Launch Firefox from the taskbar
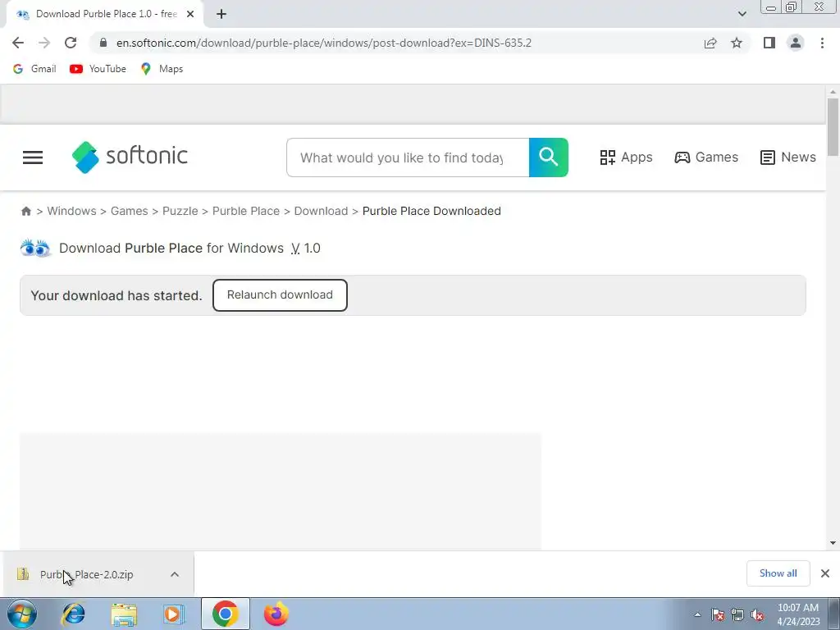 [276, 614]
